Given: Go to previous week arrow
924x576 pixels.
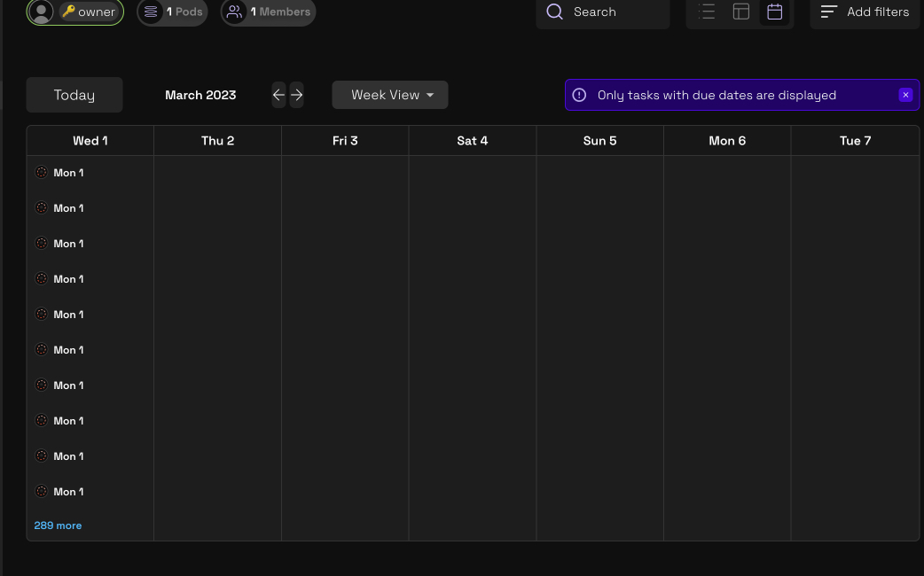Looking at the screenshot, I should [x=278, y=95].
